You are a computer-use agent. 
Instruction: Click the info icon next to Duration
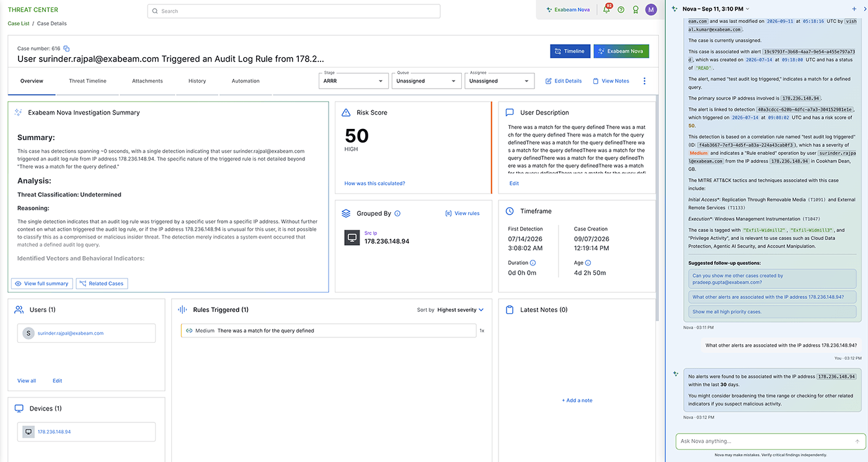click(533, 263)
